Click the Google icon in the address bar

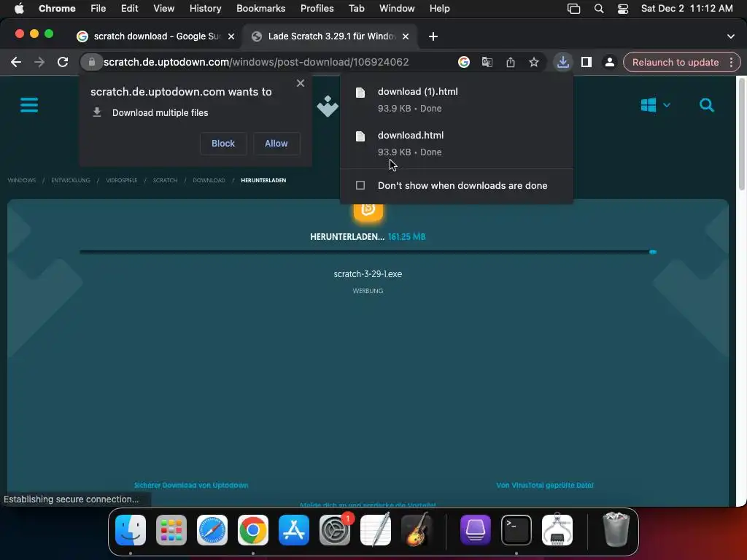[463, 63]
